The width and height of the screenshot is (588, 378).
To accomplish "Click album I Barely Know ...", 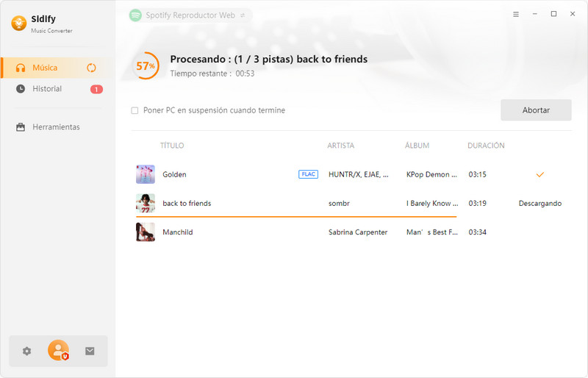I will pyautogui.click(x=432, y=204).
